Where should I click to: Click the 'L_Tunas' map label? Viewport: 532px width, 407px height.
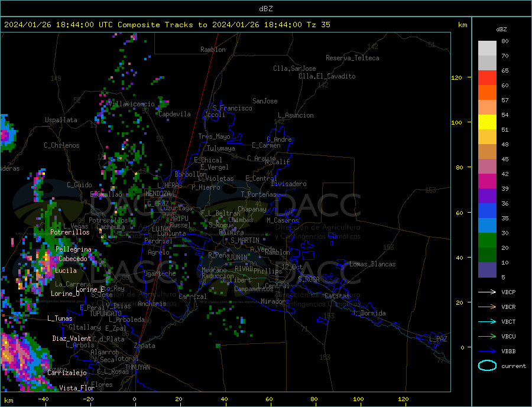coord(60,318)
